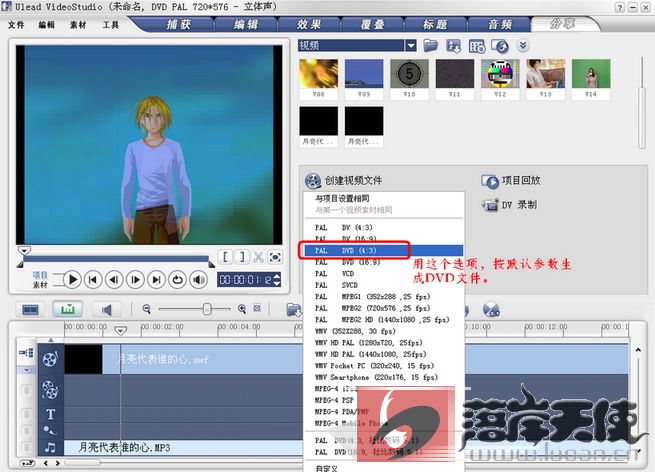Click the 项目回放 button
The height and width of the screenshot is (472, 655).
point(511,181)
